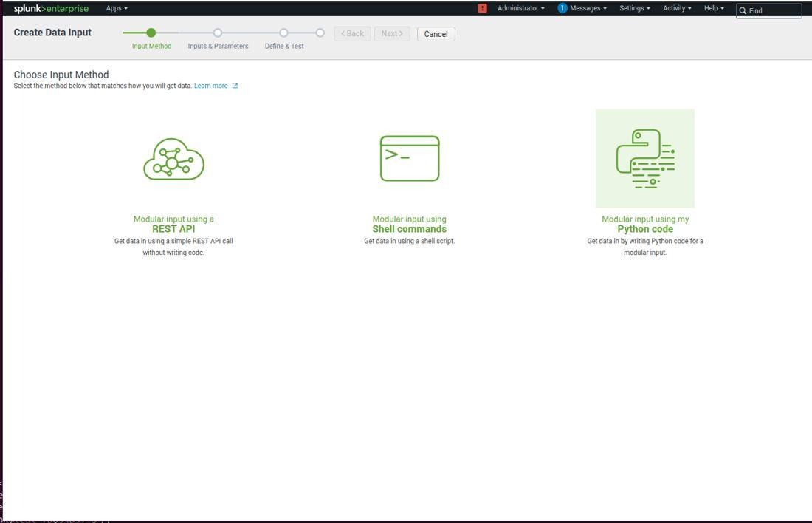
Task: Focus the Find search field
Action: 769,10
